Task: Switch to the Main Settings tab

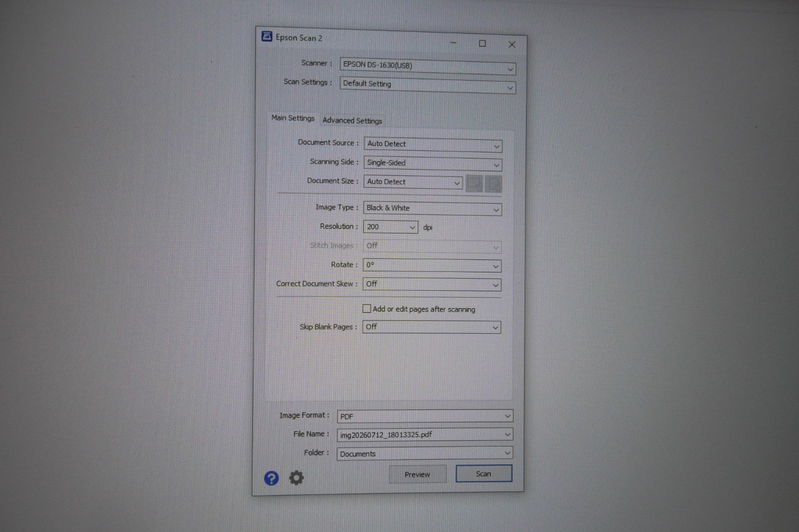Action: pyautogui.click(x=293, y=118)
